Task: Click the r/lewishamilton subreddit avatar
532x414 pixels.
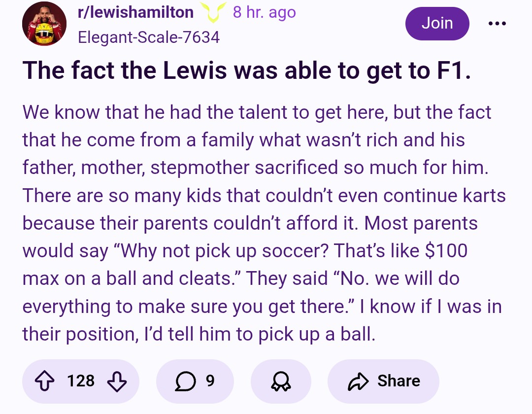Action: pyautogui.click(x=44, y=24)
